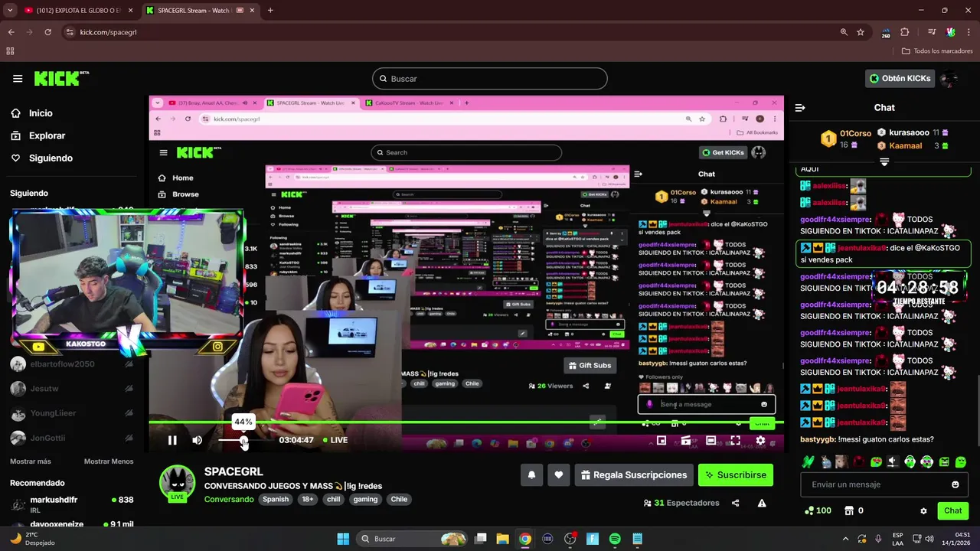This screenshot has width=980, height=551.
Task: Select the 18+ tag
Action: [x=308, y=499]
